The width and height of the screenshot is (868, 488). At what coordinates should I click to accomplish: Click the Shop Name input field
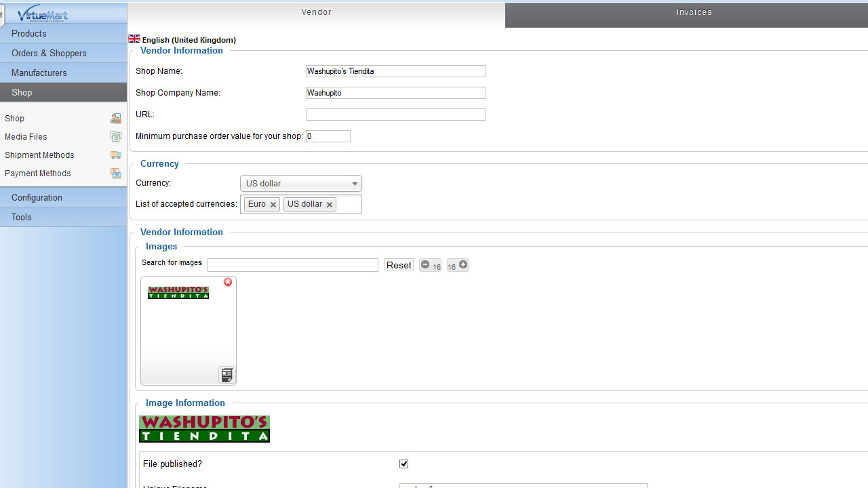pyautogui.click(x=396, y=71)
